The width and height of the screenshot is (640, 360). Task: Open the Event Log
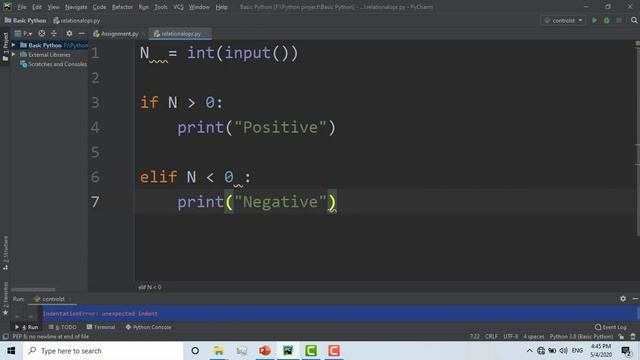pyautogui.click(x=611, y=327)
